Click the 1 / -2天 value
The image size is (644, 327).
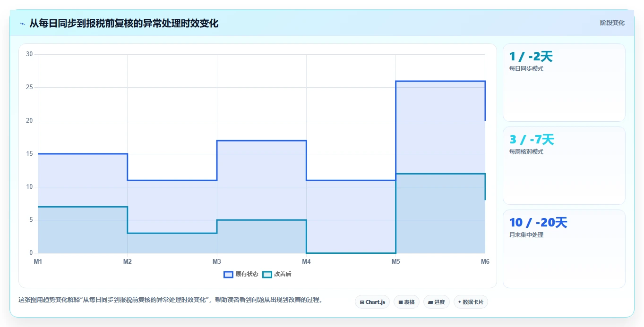pyautogui.click(x=531, y=57)
